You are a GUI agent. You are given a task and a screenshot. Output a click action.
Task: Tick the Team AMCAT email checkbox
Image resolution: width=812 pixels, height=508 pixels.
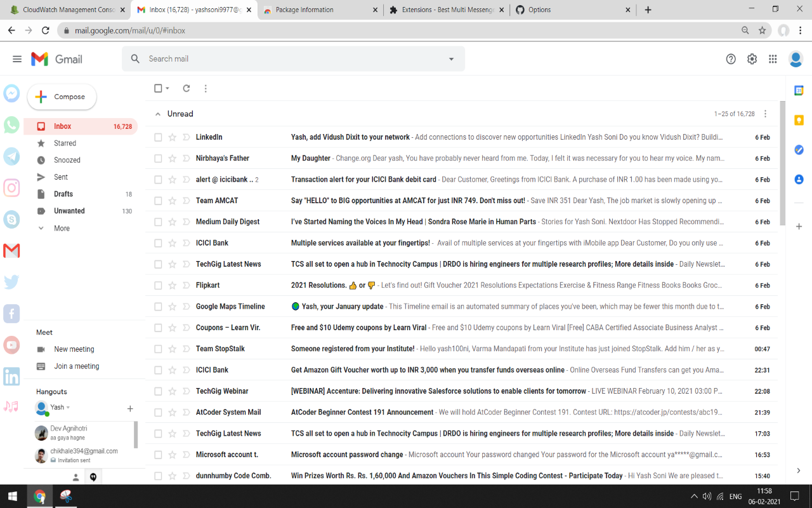(x=158, y=201)
